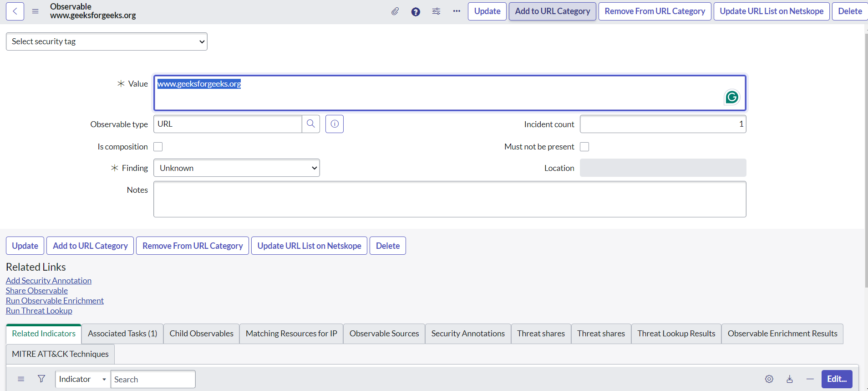868x391 pixels.
Task: Click the Run Threat Lookup link
Action: [x=39, y=311]
